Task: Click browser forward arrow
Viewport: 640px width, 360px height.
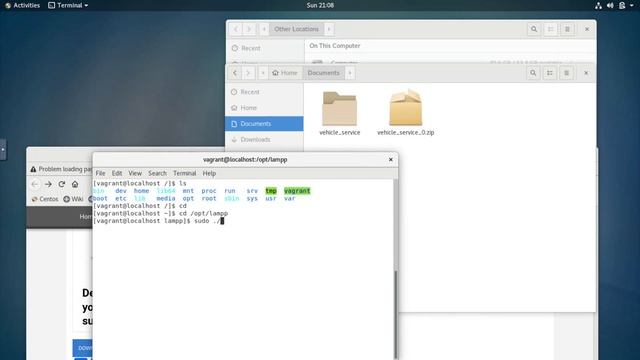Action: tap(48, 184)
